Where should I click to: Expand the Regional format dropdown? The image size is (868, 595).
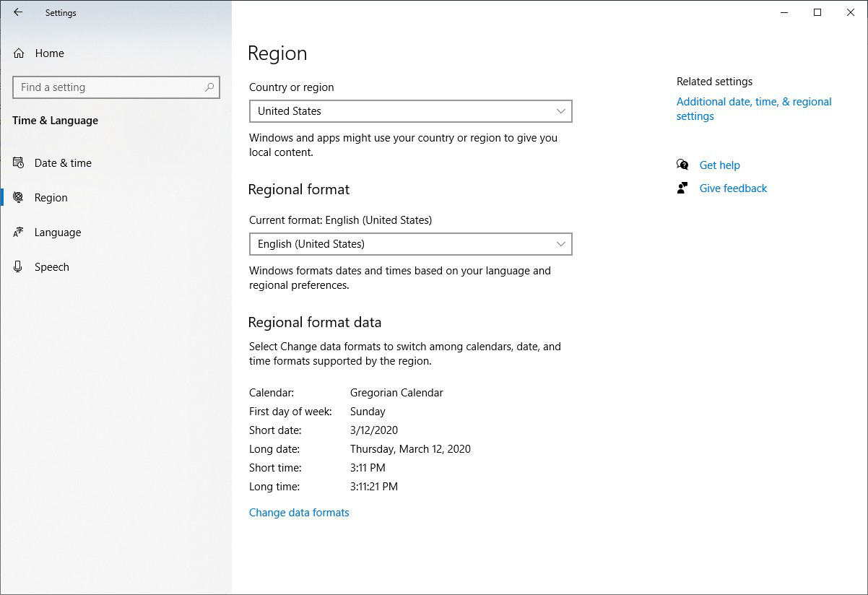pos(410,244)
